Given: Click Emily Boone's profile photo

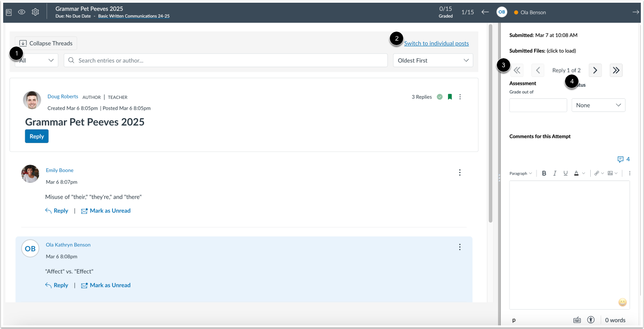Looking at the screenshot, I should (x=30, y=174).
